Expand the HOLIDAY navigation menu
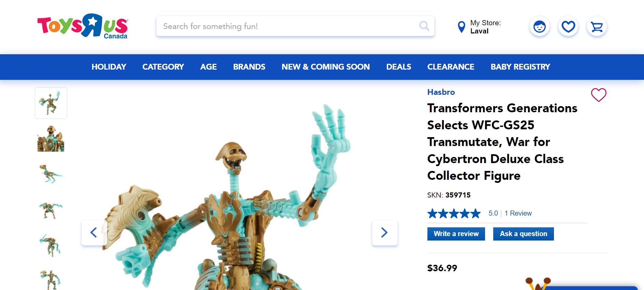This screenshot has height=290, width=644. (x=109, y=67)
